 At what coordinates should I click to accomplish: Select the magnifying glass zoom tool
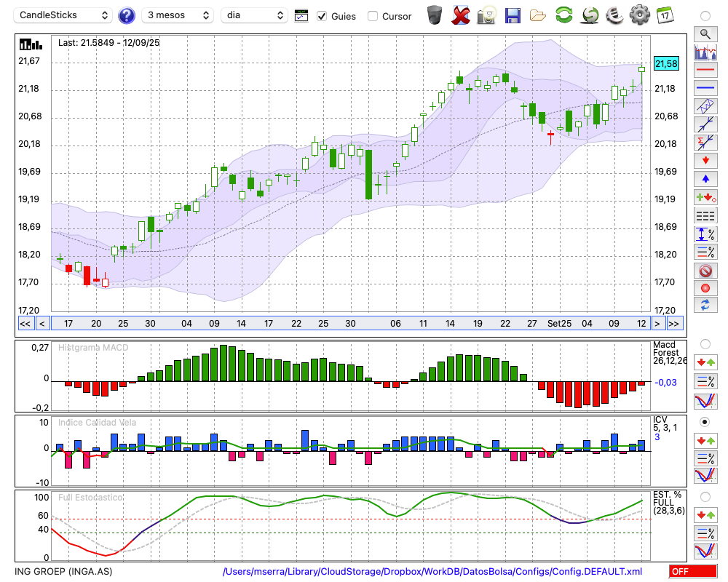tap(705, 34)
